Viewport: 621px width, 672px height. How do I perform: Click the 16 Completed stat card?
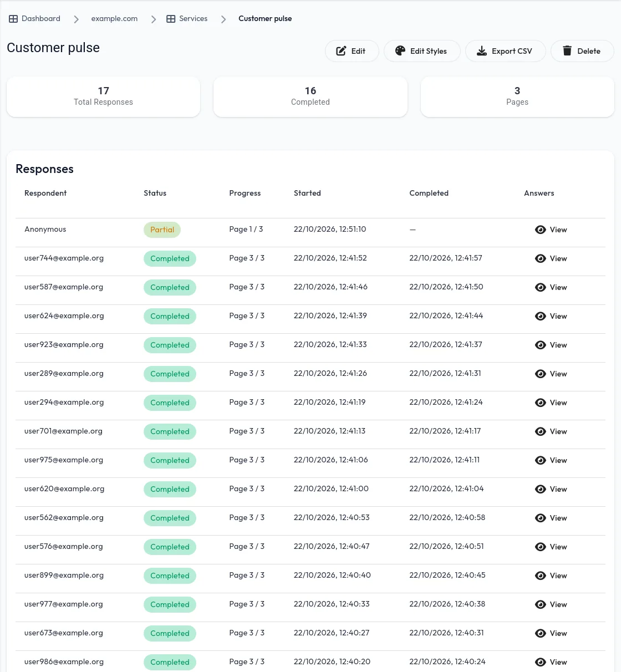pos(310,96)
